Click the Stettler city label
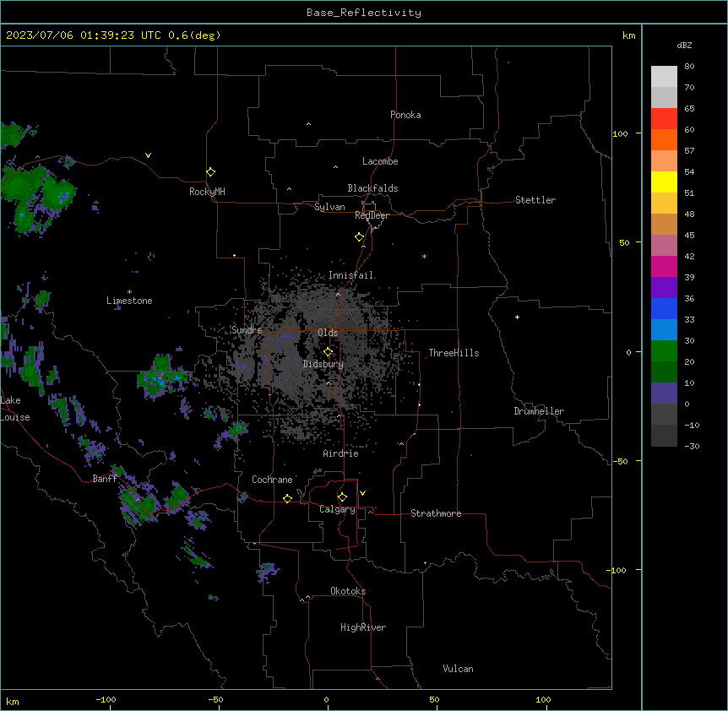The height and width of the screenshot is (711, 728). pyautogui.click(x=535, y=200)
